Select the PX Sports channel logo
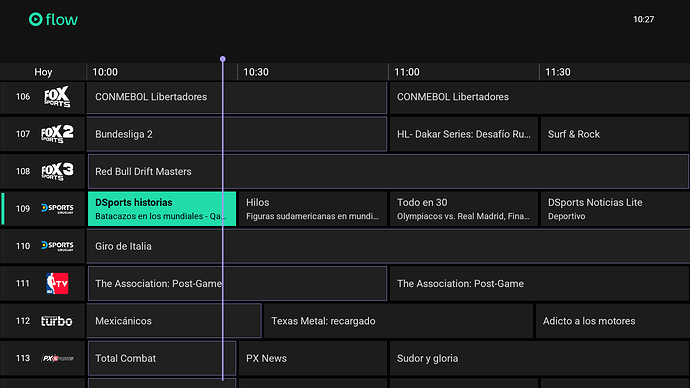The width and height of the screenshot is (690, 388). pyautogui.click(x=57, y=358)
